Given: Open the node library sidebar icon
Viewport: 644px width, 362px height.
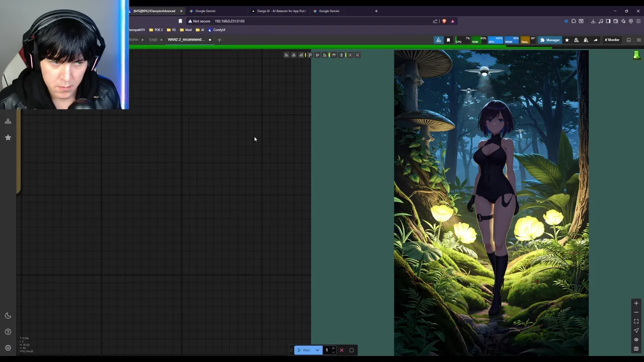Looking at the screenshot, I should [x=8, y=121].
